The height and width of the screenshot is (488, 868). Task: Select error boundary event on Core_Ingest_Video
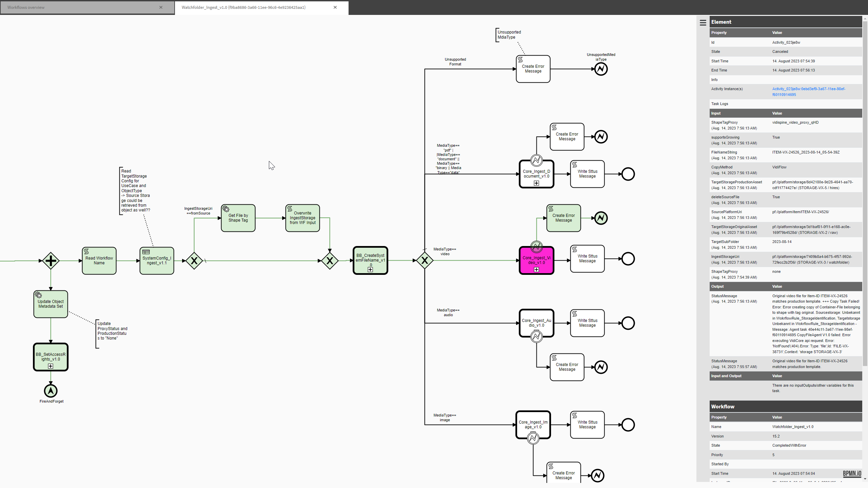[x=536, y=247]
